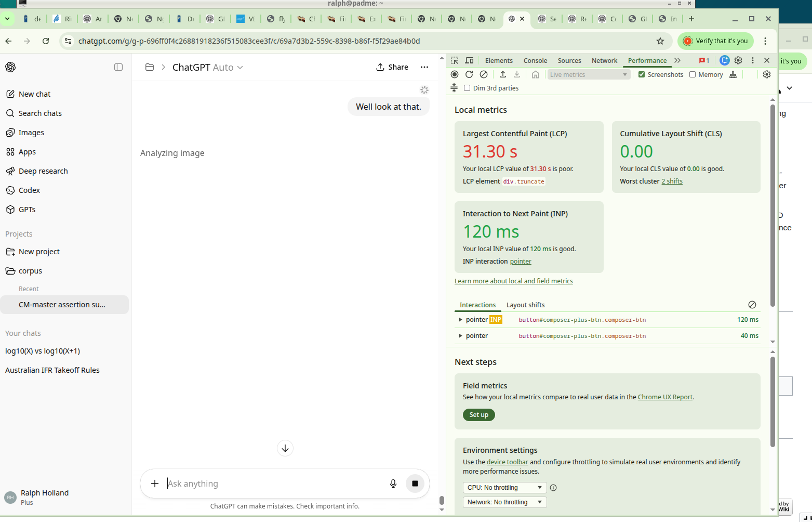
Task: Enable the Memory checkbox
Action: pos(693,74)
